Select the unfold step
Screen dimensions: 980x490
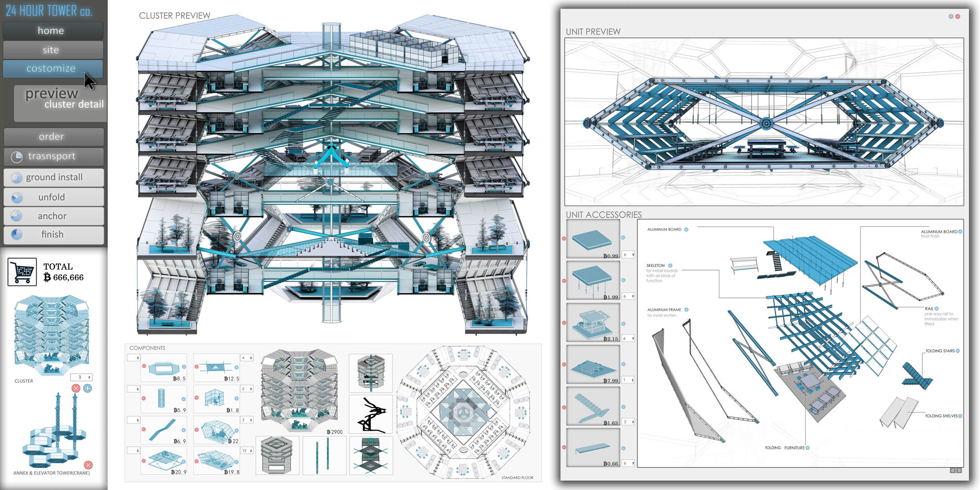[54, 197]
